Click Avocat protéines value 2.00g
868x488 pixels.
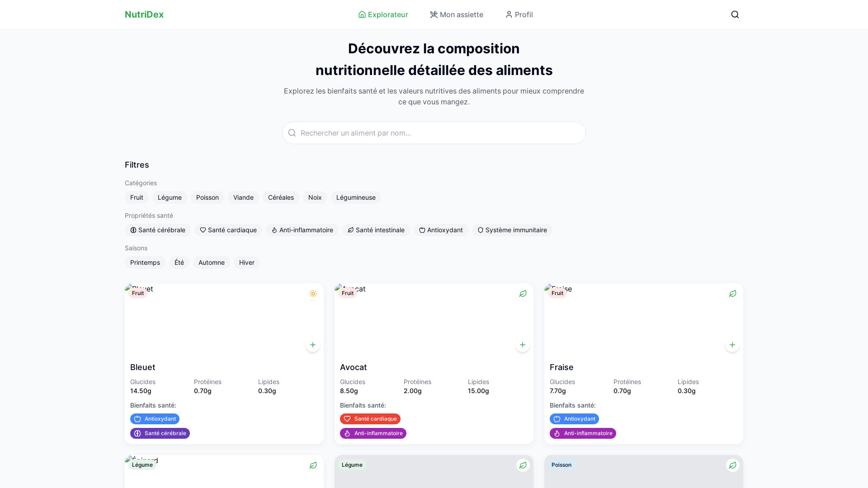point(413,391)
